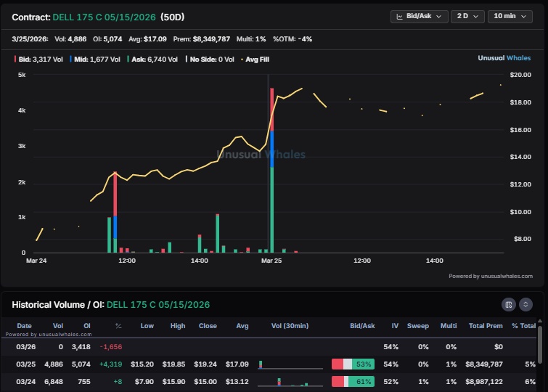Sort the table by High column
Viewport: 548px width, 392px height.
(178, 326)
